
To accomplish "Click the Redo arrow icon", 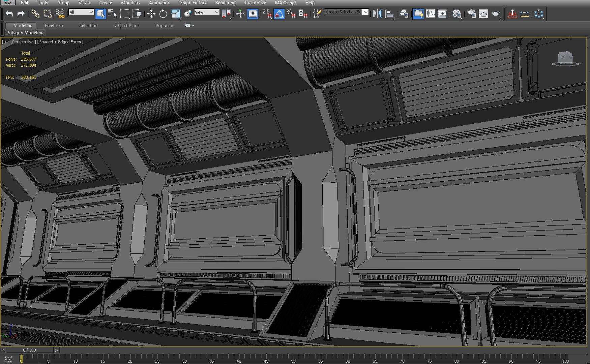I will [x=21, y=14].
